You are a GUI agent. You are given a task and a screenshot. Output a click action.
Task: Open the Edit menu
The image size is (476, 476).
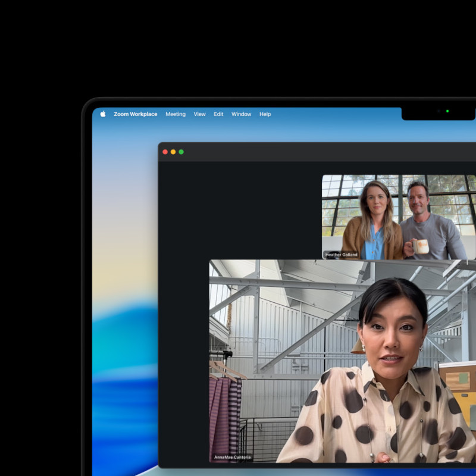[219, 114]
